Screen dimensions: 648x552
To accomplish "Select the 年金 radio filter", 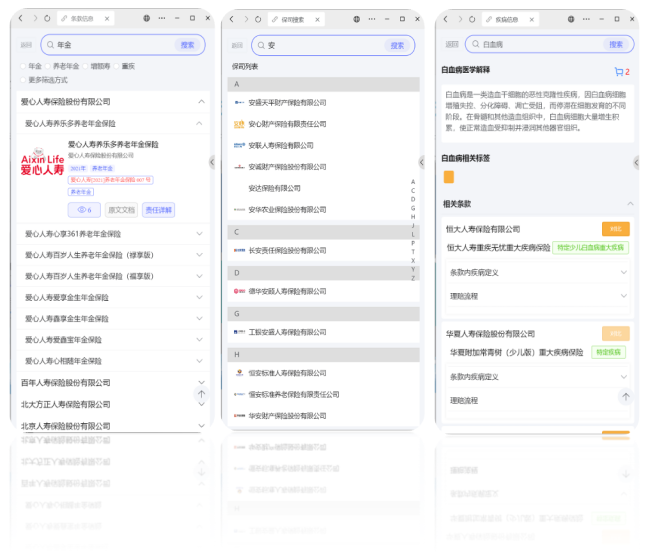I will [x=23, y=66].
